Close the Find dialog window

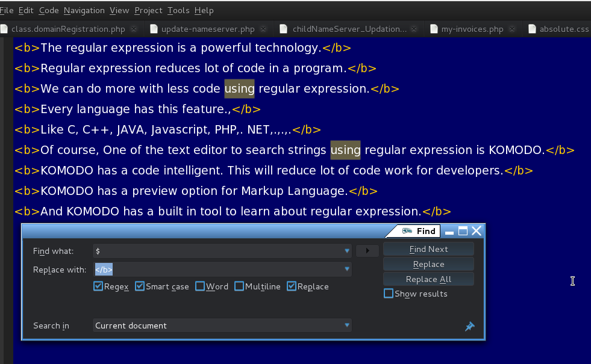[477, 231]
